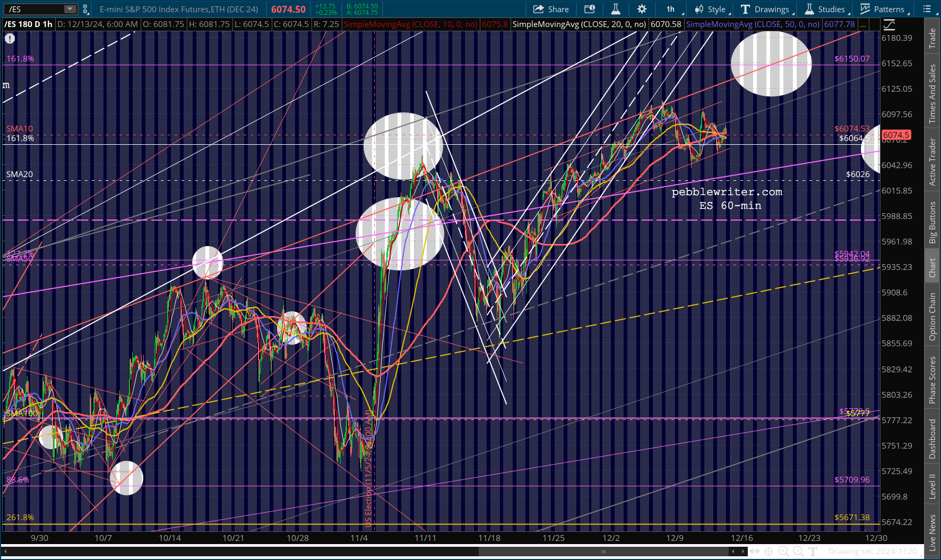Click the pan crosshair icon in bottom bar
The width and height of the screenshot is (941, 560).
tap(769, 552)
